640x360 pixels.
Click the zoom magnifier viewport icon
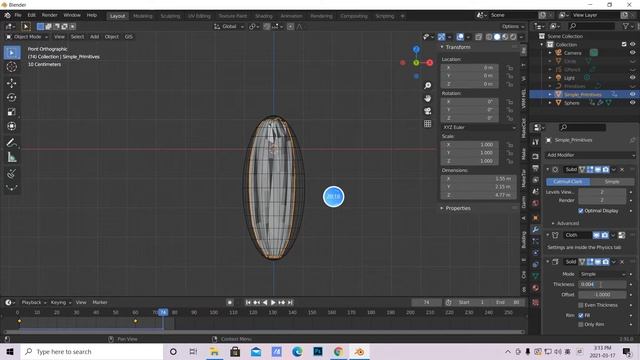point(427,85)
